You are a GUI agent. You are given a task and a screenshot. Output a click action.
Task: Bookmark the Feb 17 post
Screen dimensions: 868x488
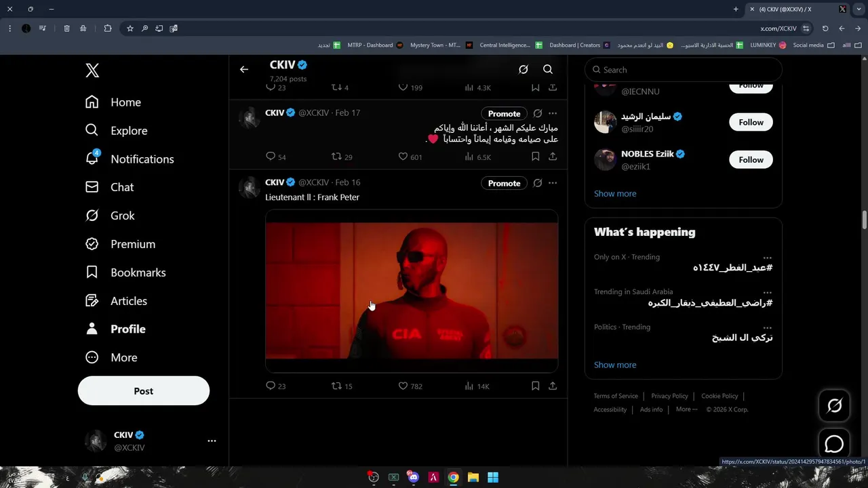coord(535,157)
